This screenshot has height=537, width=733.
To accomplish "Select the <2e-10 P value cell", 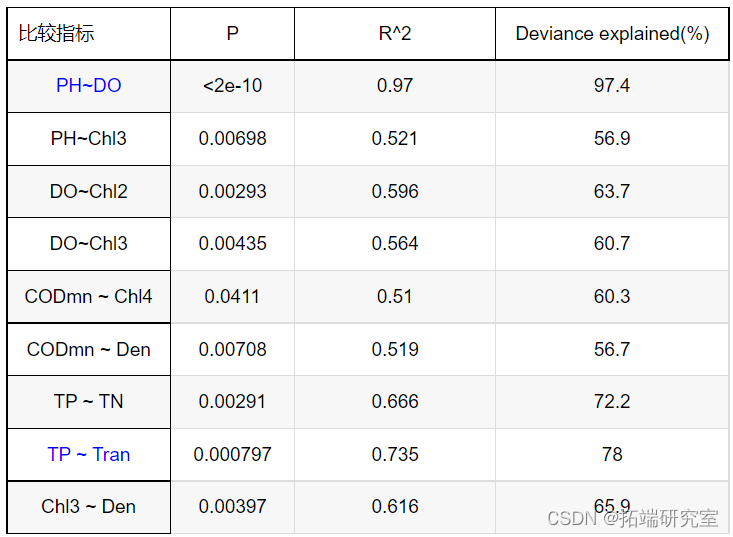I will (x=232, y=86).
